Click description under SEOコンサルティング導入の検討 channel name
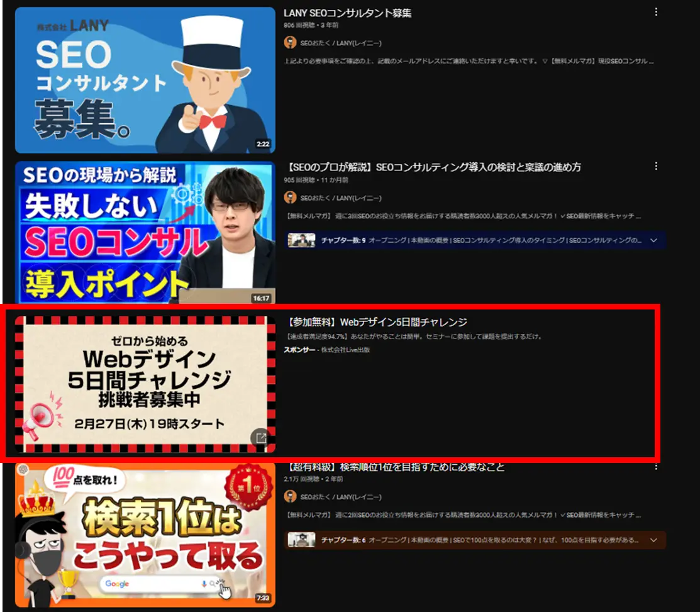700x612 pixels. [463, 216]
